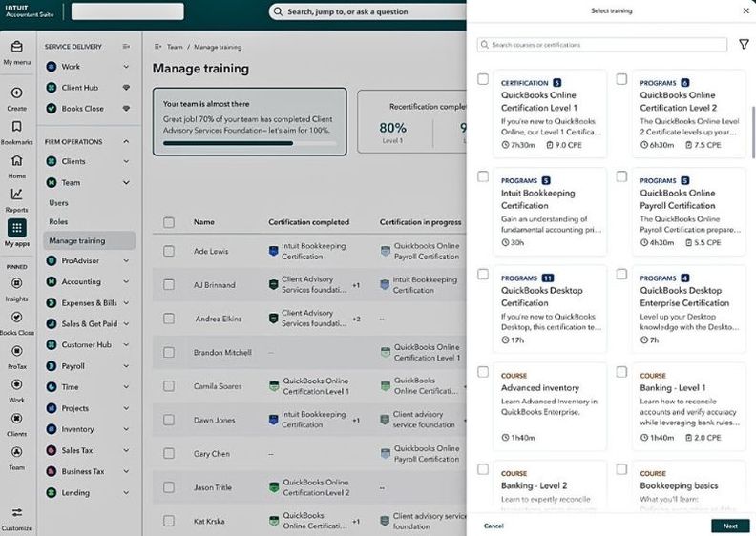
Task: Expand Payroll chevron
Action: 126,366
